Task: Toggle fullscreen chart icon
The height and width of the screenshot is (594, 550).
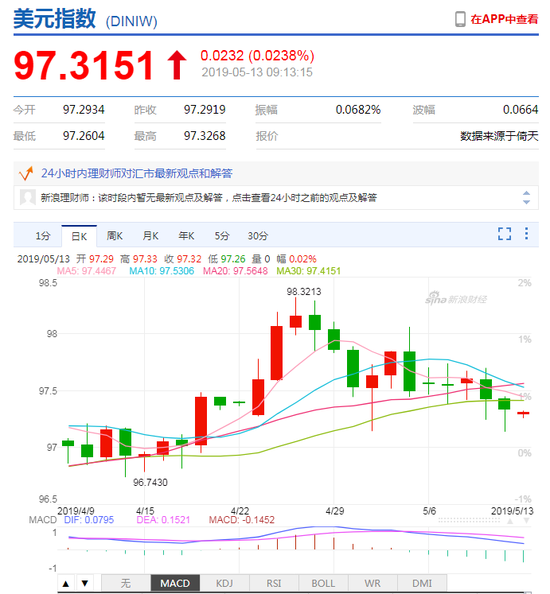Action: 504,234
